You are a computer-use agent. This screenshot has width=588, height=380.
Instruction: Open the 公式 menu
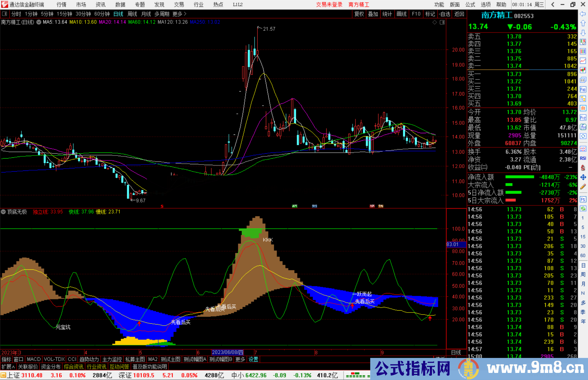[x=470, y=5]
